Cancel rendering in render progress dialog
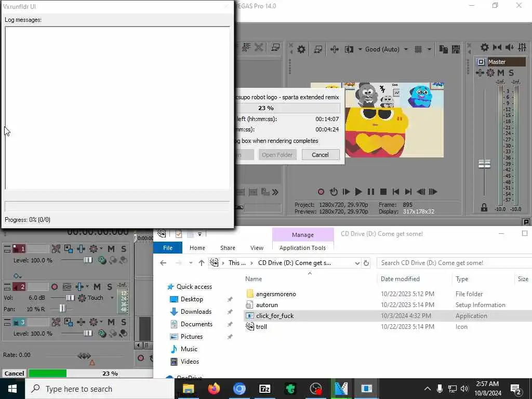532x399 pixels. [x=320, y=155]
